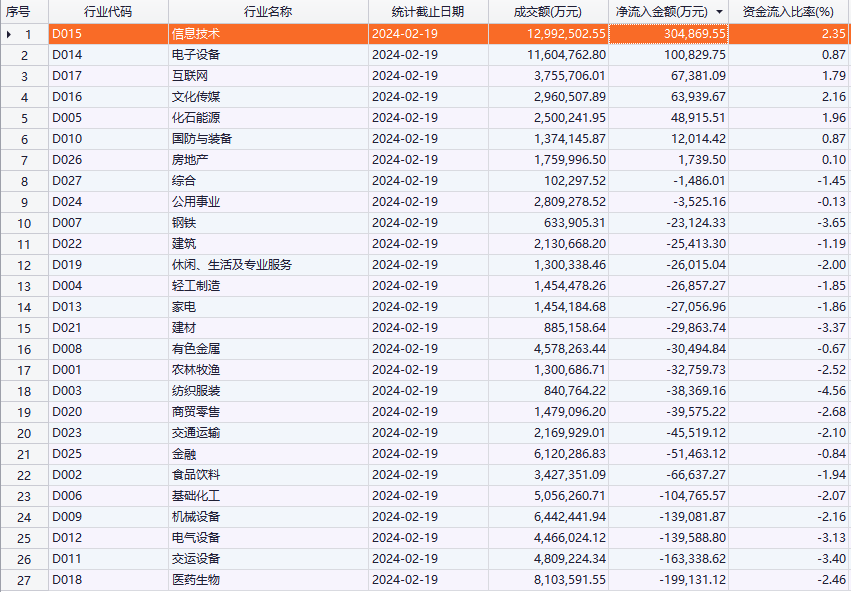Image resolution: width=851 pixels, height=592 pixels.
Task: Click industry code D016
Action: 67,97
